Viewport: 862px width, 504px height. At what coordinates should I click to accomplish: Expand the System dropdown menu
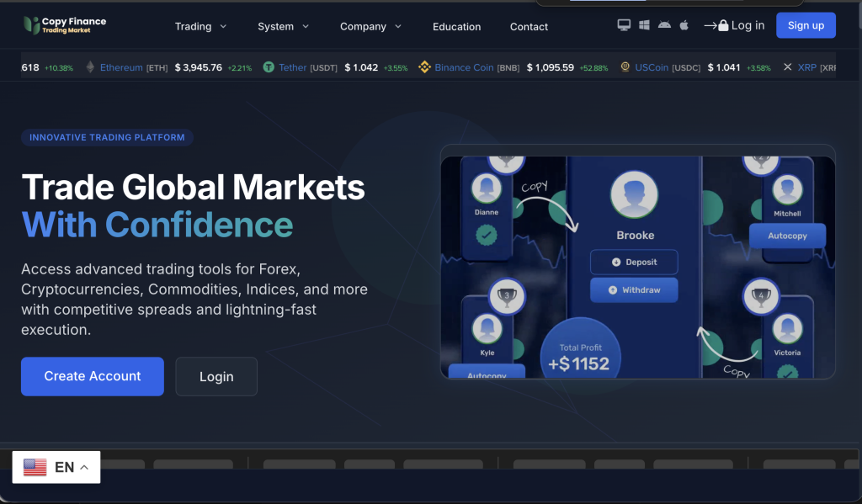(283, 26)
